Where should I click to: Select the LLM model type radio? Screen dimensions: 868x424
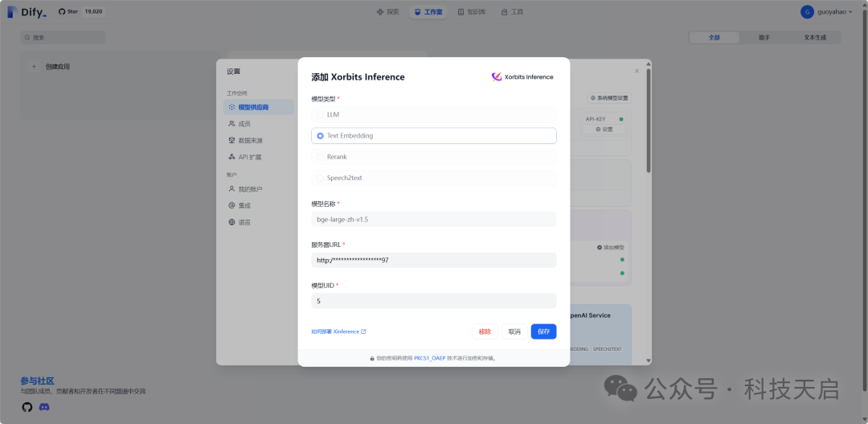[x=433, y=114]
